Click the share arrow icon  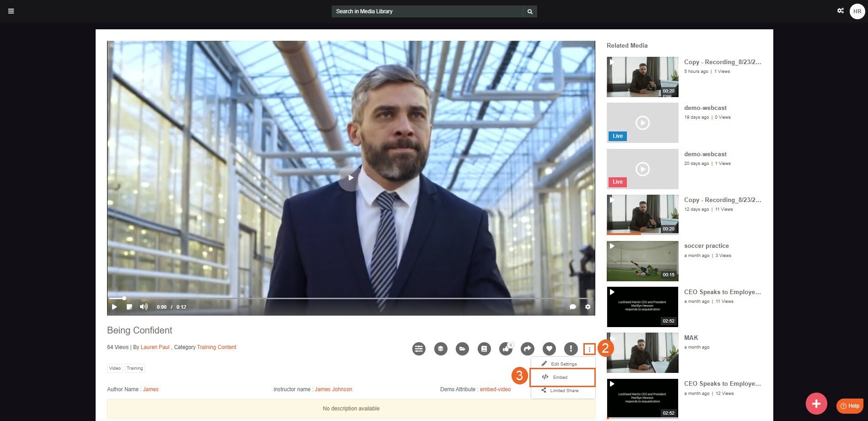tap(528, 349)
